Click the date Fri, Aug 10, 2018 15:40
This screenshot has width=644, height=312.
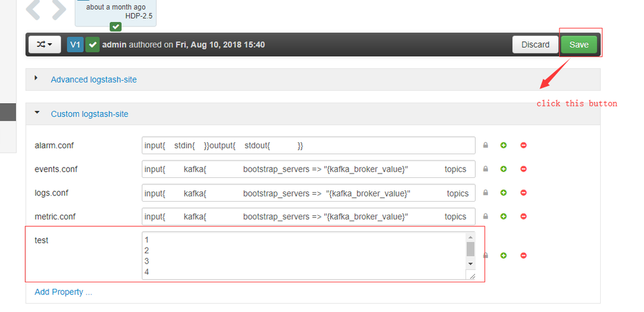tap(220, 44)
